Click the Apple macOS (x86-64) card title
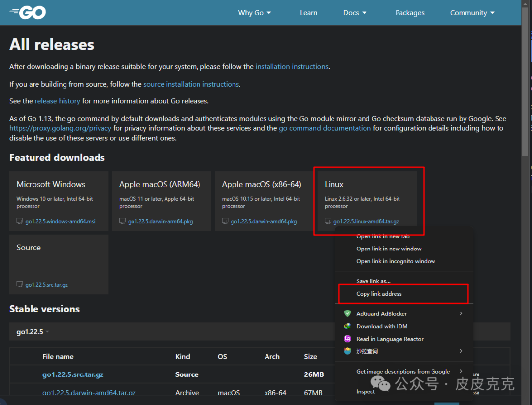This screenshot has height=405, width=532. (x=262, y=184)
